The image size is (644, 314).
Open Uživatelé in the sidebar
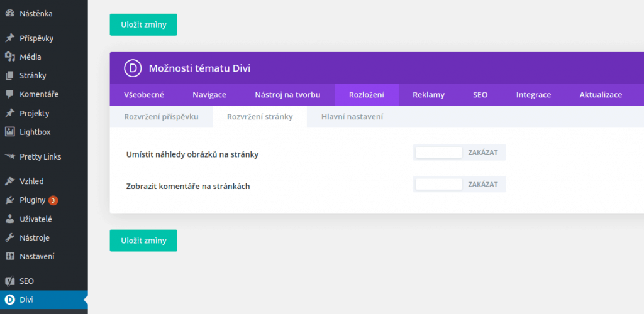[44, 219]
